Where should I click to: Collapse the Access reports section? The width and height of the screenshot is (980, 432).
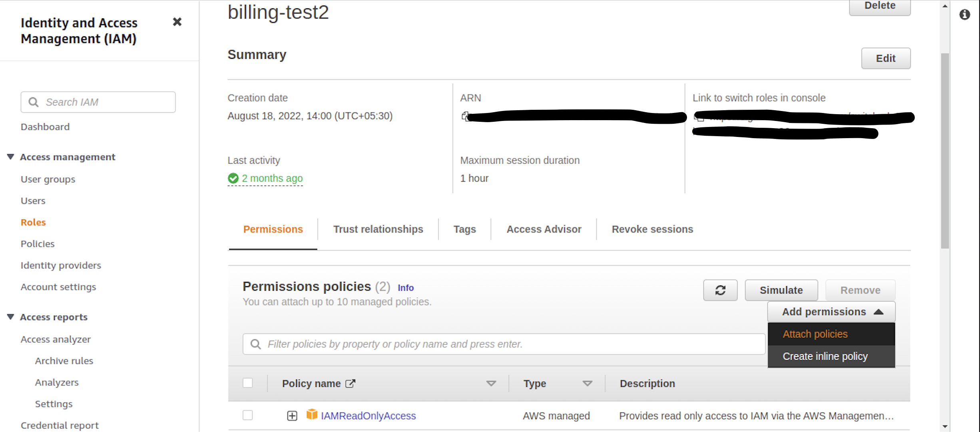[11, 317]
